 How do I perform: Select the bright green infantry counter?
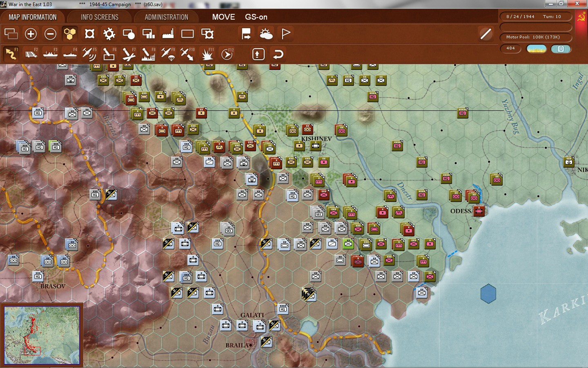tap(348, 244)
